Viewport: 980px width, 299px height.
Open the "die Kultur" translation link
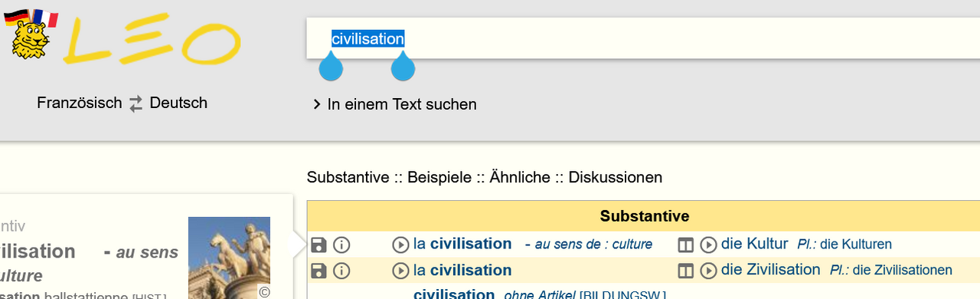point(754,245)
